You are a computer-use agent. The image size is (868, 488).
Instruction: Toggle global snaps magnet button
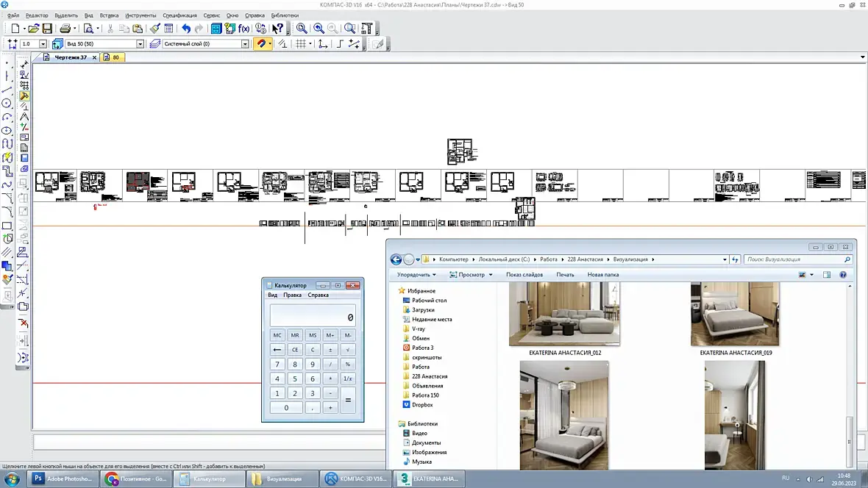tap(260, 43)
